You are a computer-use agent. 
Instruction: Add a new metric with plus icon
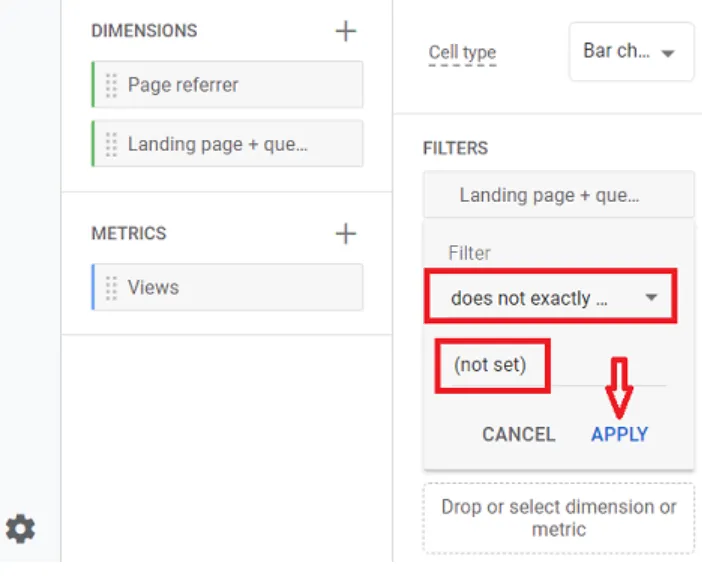pyautogui.click(x=345, y=234)
